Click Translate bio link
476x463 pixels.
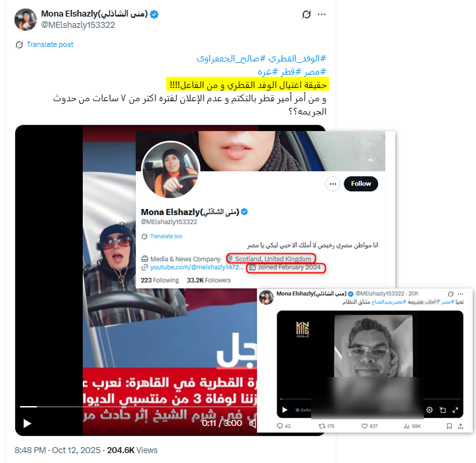point(166,236)
